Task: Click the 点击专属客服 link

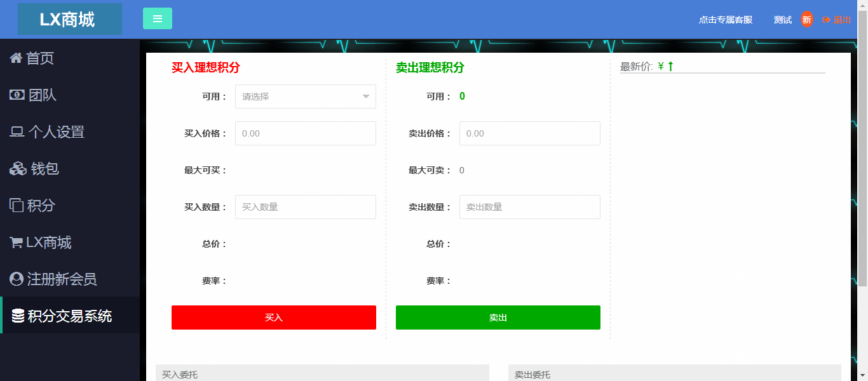Action: tap(725, 20)
